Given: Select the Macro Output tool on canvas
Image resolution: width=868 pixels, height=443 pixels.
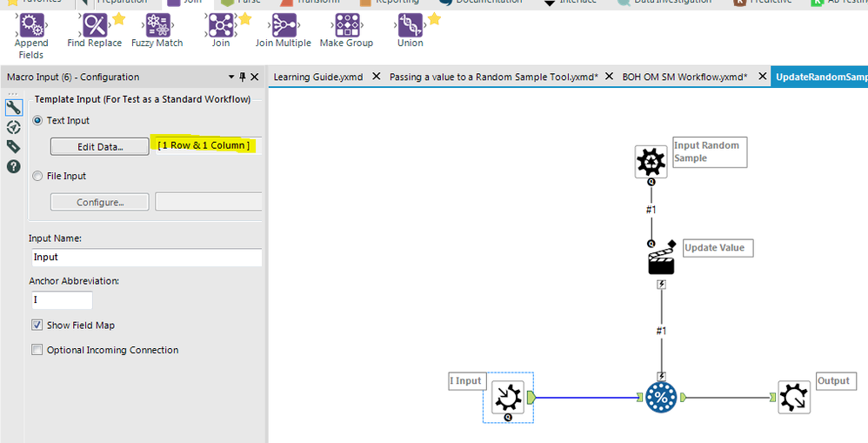Looking at the screenshot, I should pyautogui.click(x=794, y=397).
